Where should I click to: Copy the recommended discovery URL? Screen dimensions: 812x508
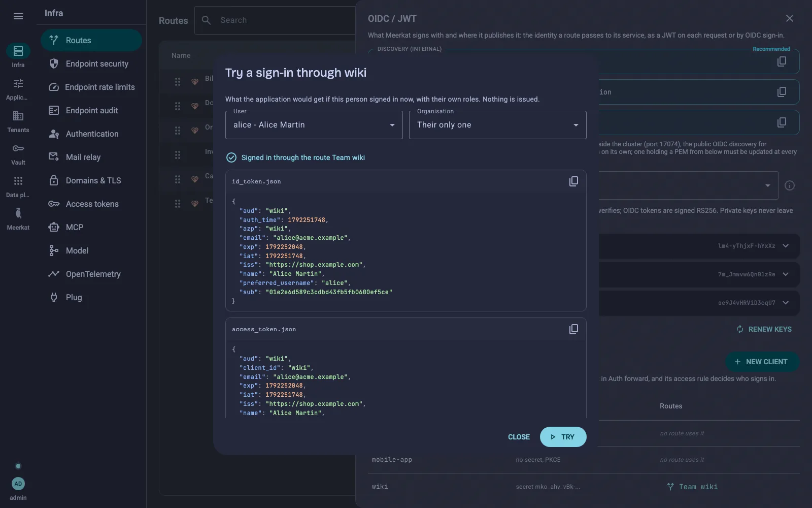pyautogui.click(x=782, y=61)
